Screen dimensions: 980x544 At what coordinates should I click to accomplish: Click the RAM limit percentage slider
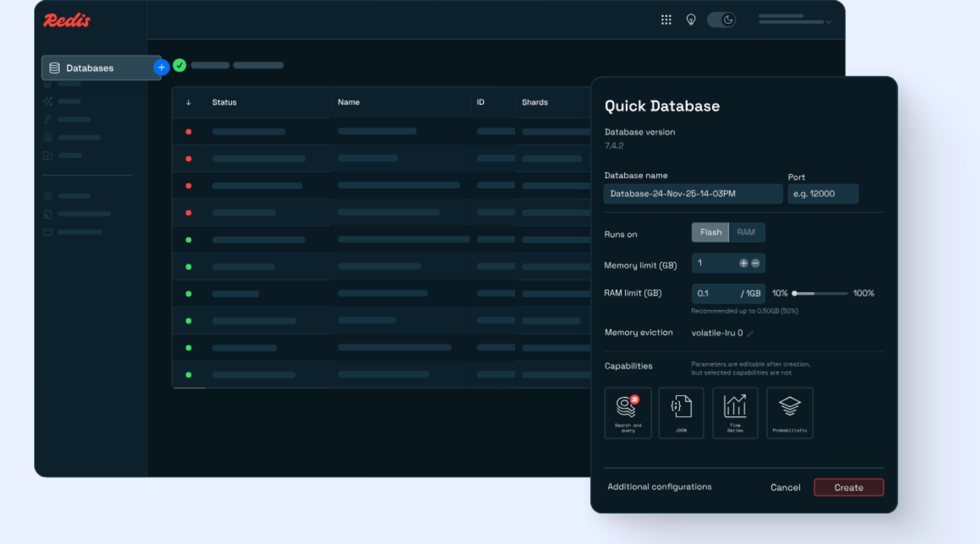tap(820, 293)
